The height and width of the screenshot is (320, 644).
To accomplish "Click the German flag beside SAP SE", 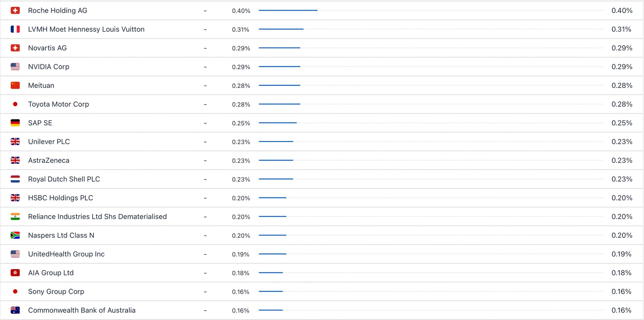I will 15,123.
